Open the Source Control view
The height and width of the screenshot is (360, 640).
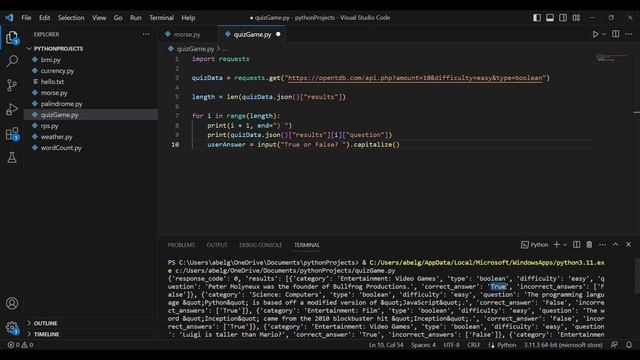pos(12,85)
